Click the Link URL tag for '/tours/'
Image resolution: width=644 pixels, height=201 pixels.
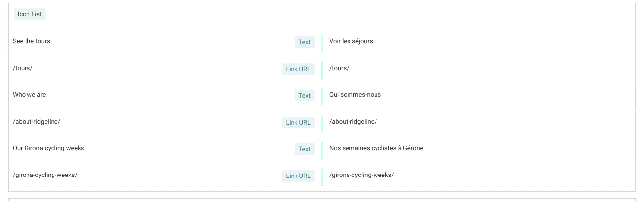(298, 69)
